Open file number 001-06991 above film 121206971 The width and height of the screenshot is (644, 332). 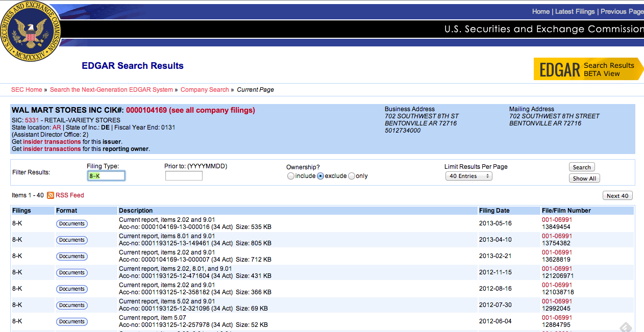(x=557, y=269)
